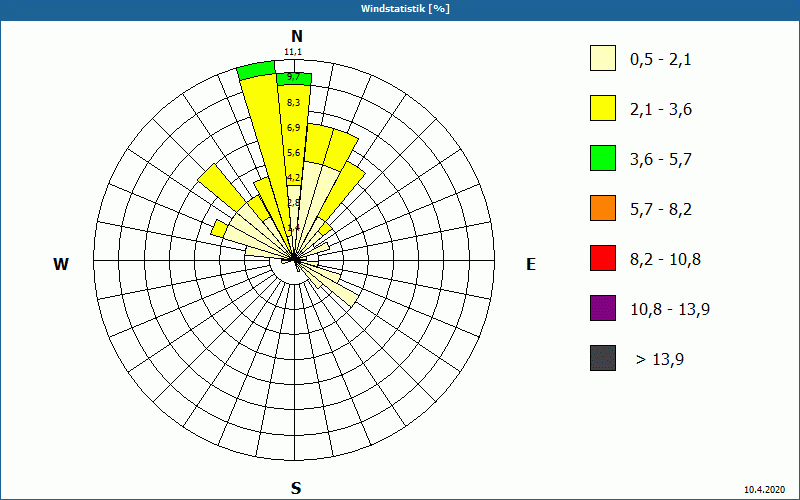The width and height of the screenshot is (800, 500).
Task: Click the 6,9 ring scale value
Action: [293, 128]
